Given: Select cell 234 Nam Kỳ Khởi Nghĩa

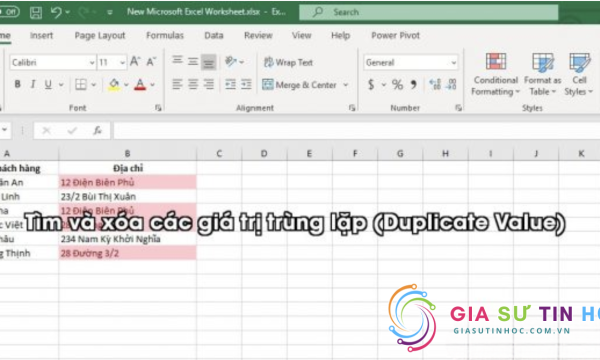Looking at the screenshot, I should tap(127, 239).
